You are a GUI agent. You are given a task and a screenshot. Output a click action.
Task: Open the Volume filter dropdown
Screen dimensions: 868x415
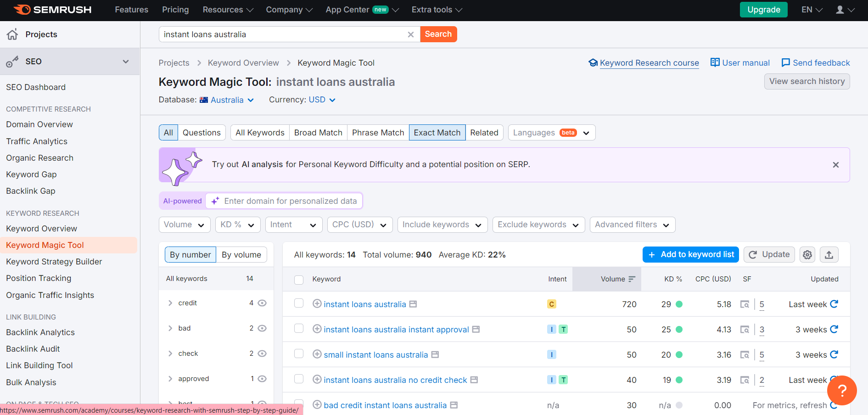click(184, 224)
